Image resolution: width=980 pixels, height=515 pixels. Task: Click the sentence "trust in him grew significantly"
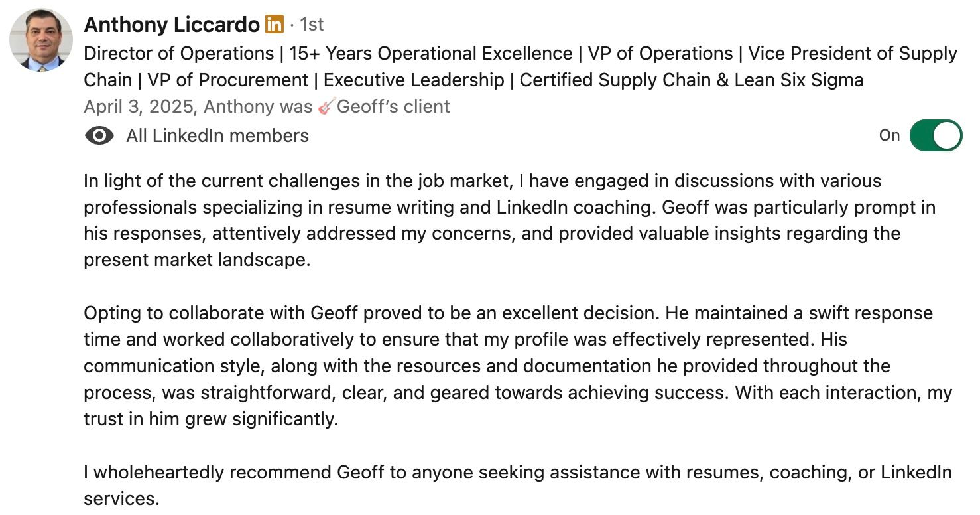(210, 419)
